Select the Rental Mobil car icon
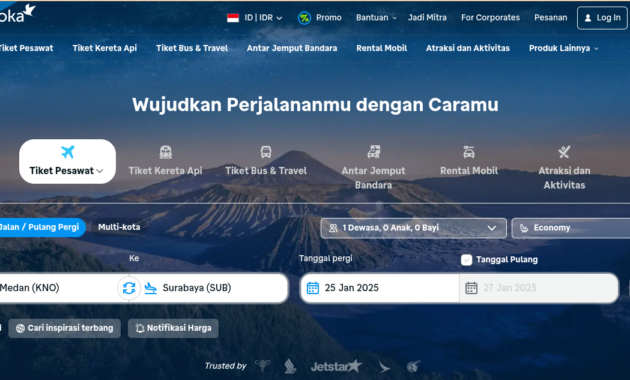Image resolution: width=630 pixels, height=380 pixels. 469,152
